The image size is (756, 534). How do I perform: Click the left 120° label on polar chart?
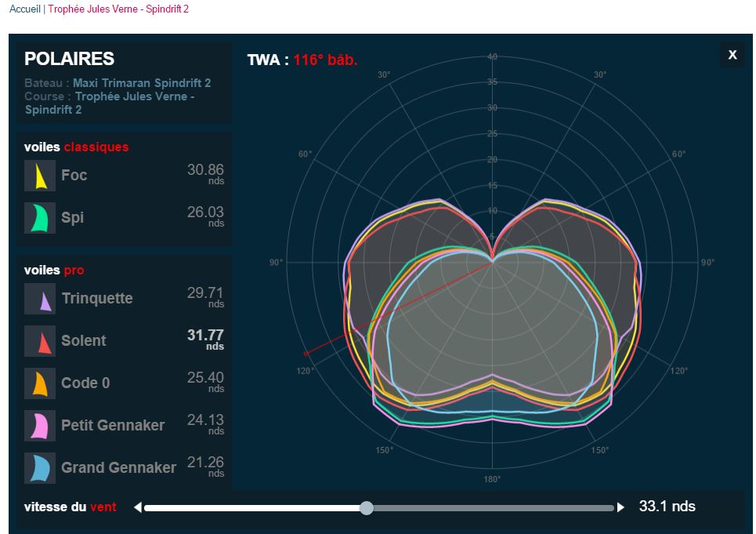(306, 371)
